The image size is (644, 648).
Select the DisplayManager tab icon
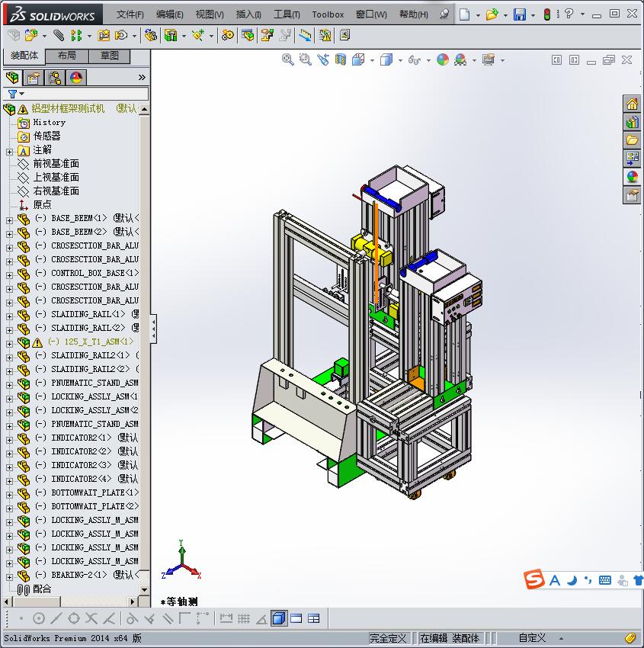click(x=76, y=77)
